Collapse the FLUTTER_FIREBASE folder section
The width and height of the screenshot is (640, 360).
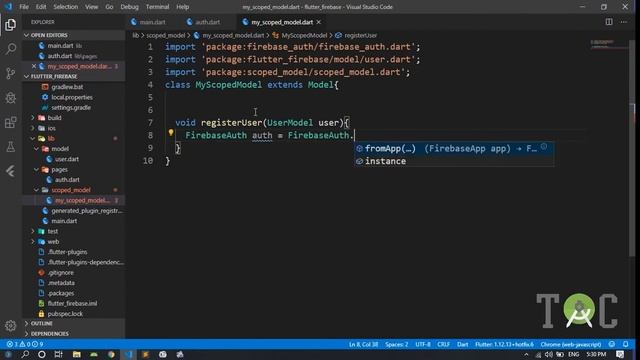73,76
